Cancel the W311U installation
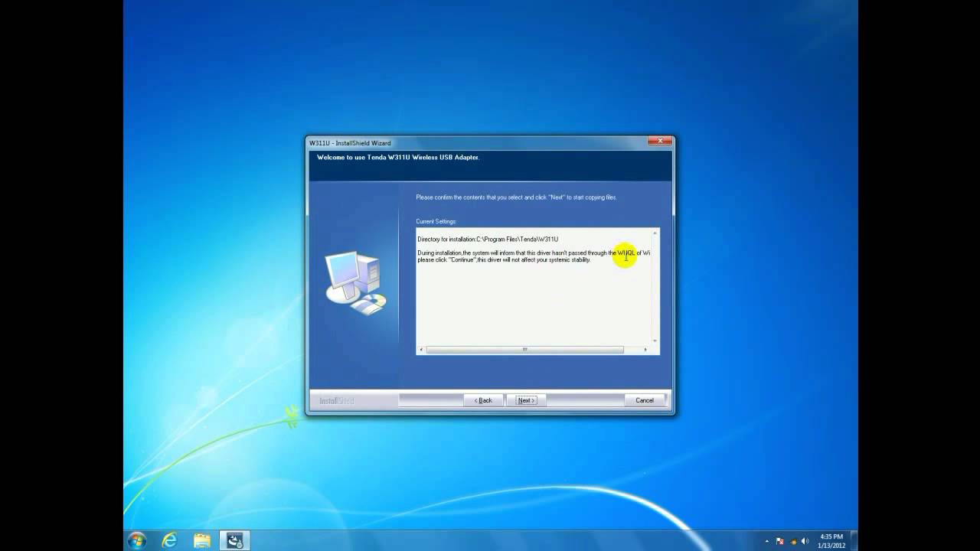The width and height of the screenshot is (980, 551). click(x=645, y=400)
